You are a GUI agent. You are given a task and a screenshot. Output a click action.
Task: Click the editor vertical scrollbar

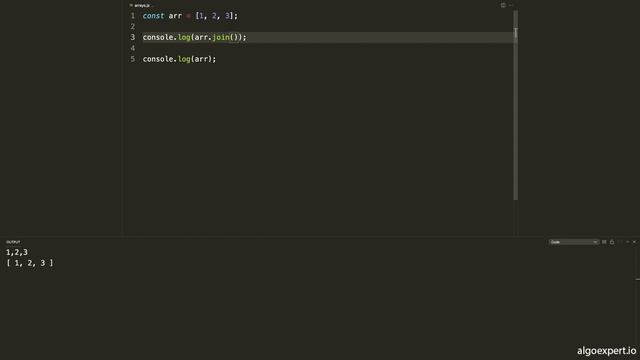coord(516,105)
